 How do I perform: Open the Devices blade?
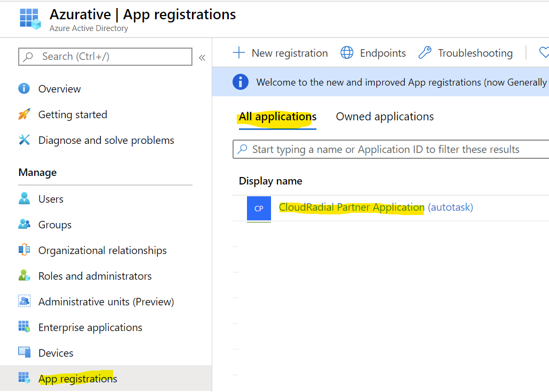click(x=56, y=353)
